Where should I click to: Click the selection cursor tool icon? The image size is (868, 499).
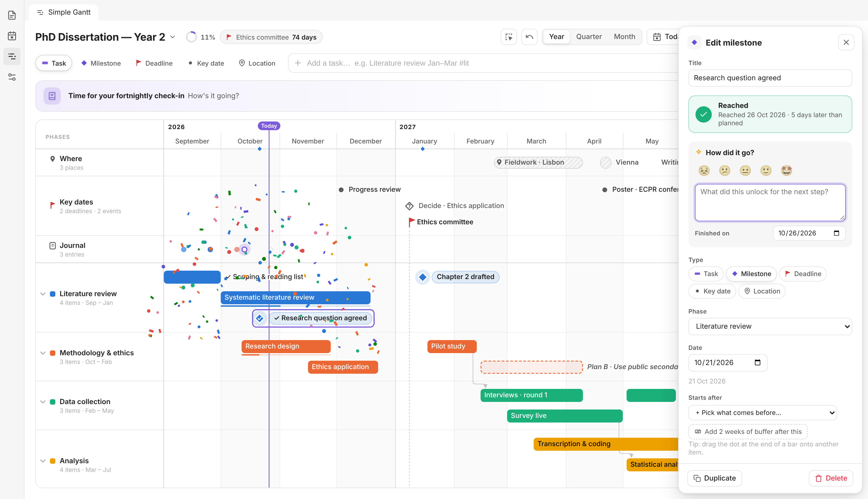[x=509, y=37]
